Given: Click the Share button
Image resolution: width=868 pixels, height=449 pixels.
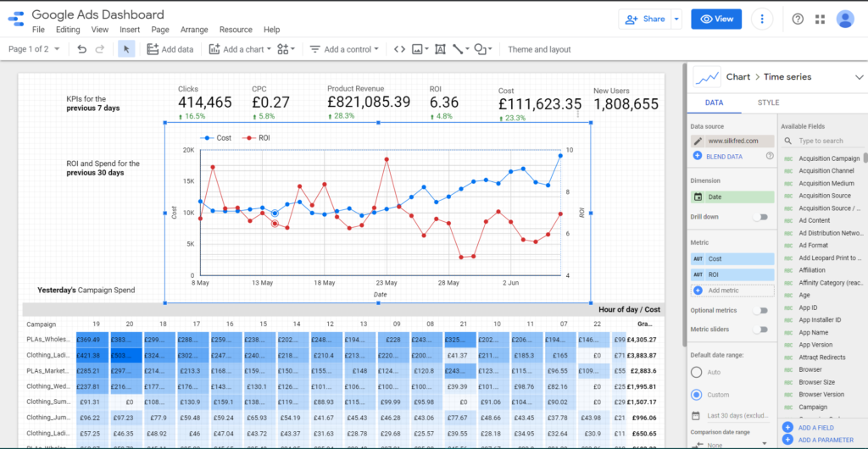Looking at the screenshot, I should point(645,19).
